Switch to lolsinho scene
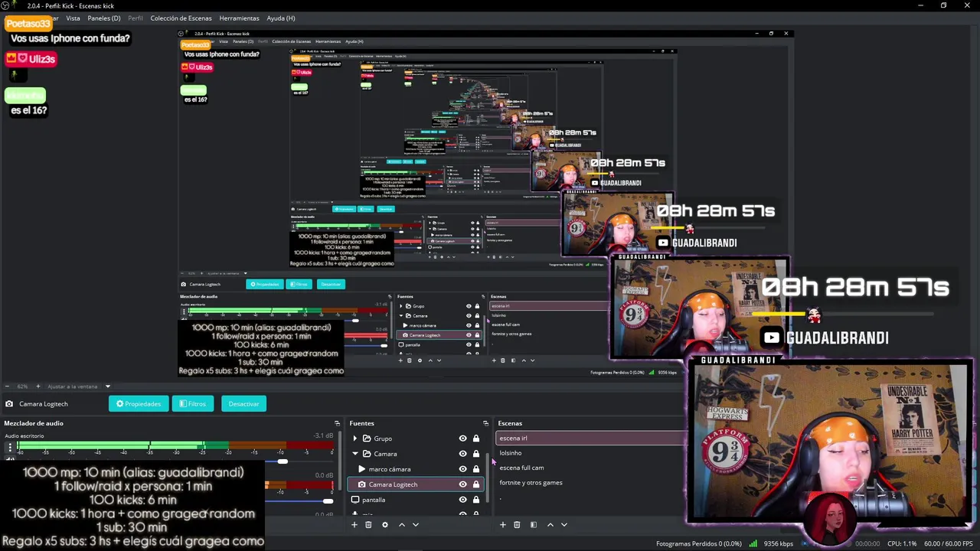Image resolution: width=980 pixels, height=551 pixels. click(x=511, y=453)
